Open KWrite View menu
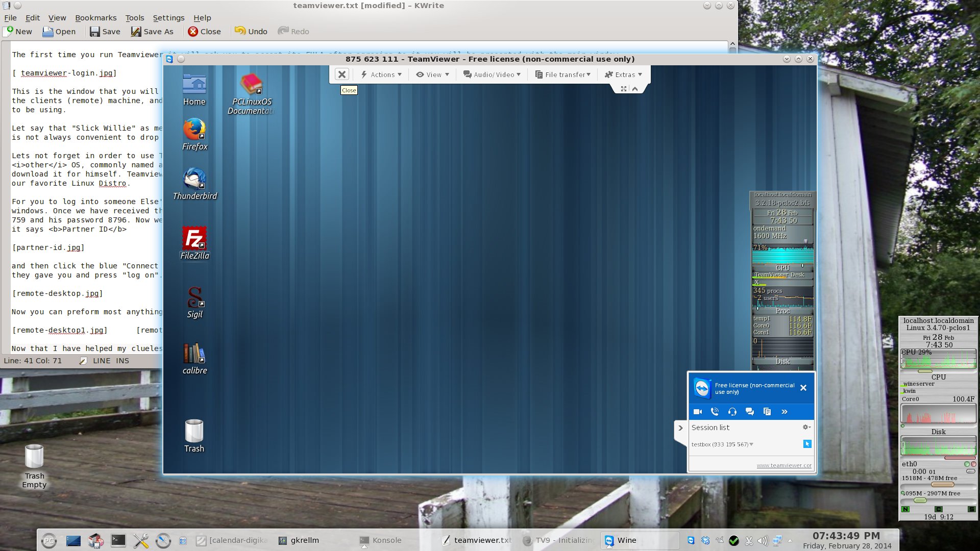This screenshot has height=551, width=980. pos(57,18)
